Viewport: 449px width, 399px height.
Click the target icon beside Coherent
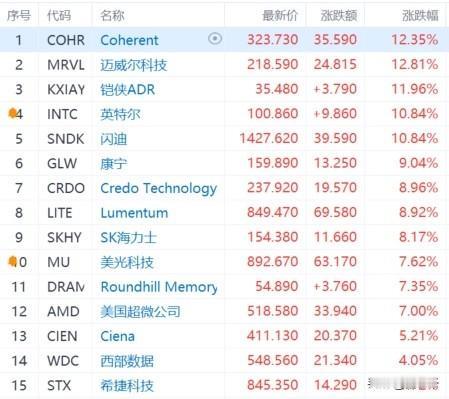pos(215,39)
